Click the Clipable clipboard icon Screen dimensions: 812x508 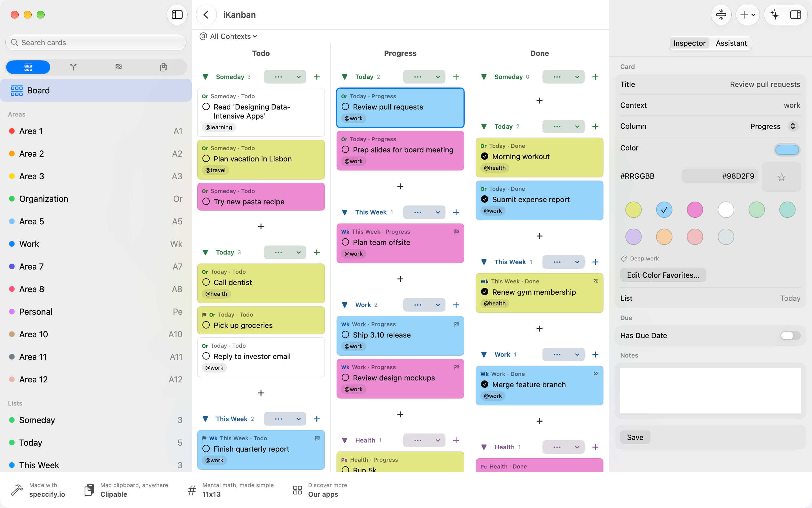point(89,490)
